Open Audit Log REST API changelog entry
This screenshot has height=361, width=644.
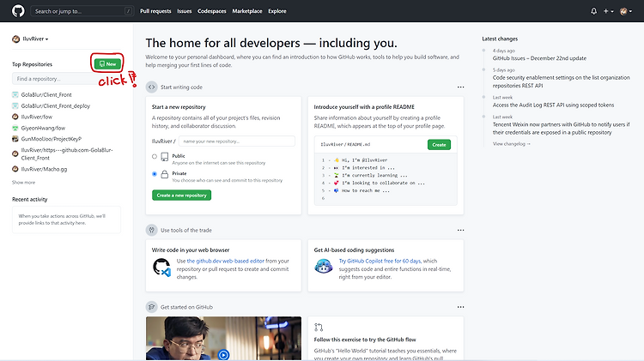click(553, 105)
